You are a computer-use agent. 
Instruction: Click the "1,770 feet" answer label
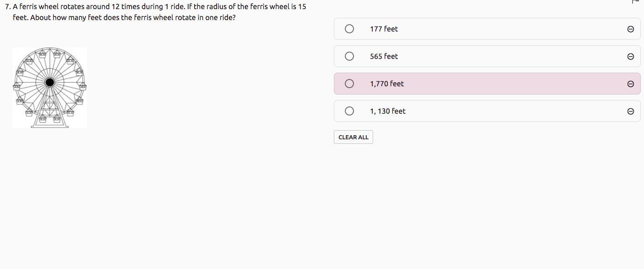(x=387, y=84)
